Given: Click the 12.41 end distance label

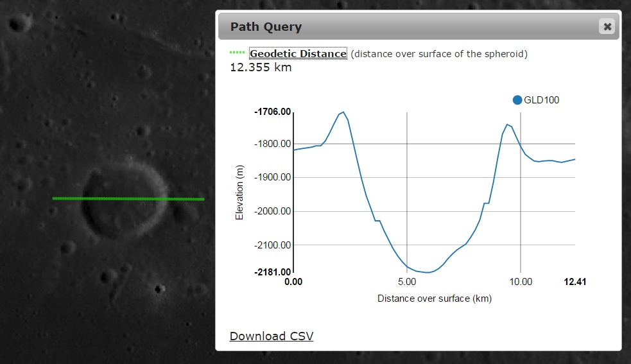Looking at the screenshot, I should 575,282.
